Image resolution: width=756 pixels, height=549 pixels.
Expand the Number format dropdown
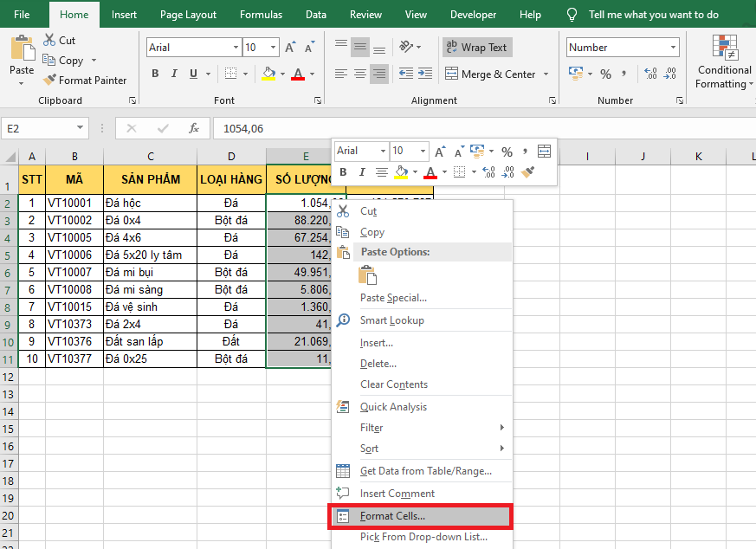click(673, 48)
